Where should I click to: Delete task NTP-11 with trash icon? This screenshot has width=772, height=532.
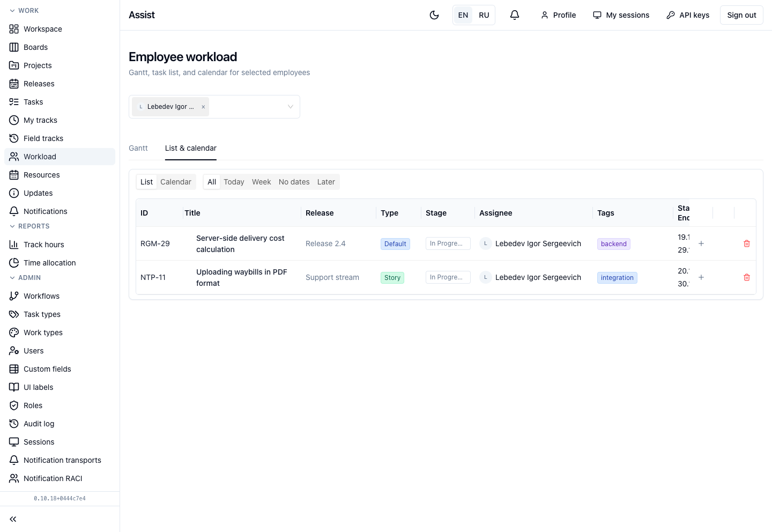click(x=747, y=277)
